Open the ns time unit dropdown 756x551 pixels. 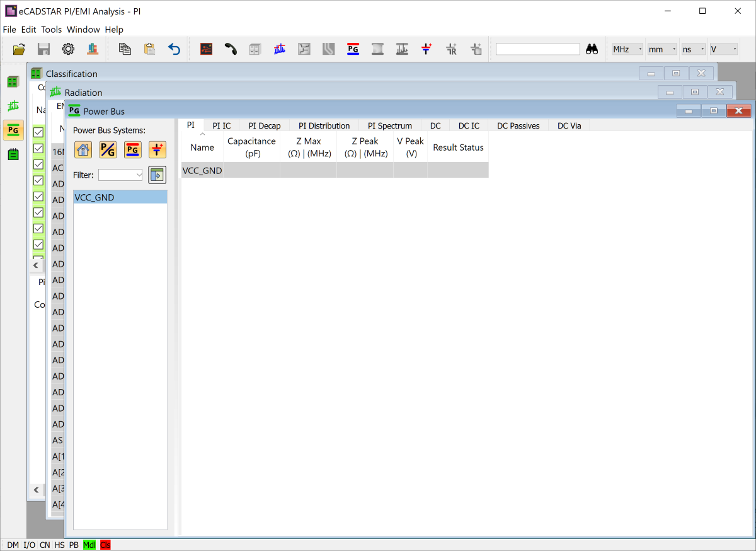693,49
